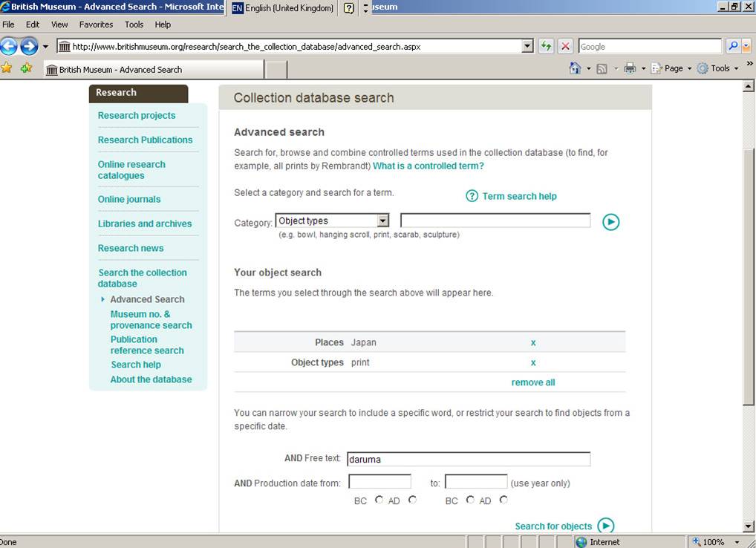Image resolution: width=756 pixels, height=548 pixels.
Task: Click the What is a controlled term? link
Action: (428, 166)
